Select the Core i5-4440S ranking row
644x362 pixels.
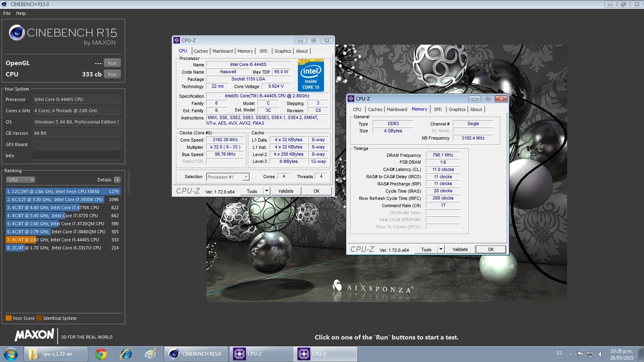coord(63,240)
